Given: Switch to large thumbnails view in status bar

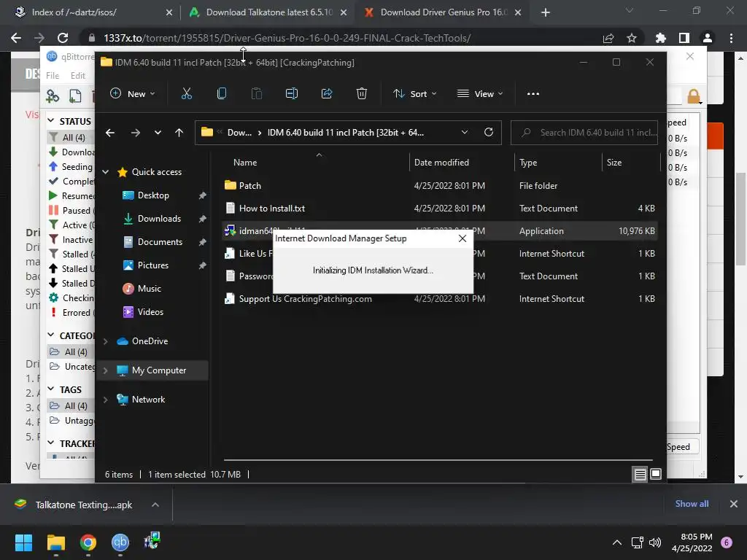Looking at the screenshot, I should point(656,474).
